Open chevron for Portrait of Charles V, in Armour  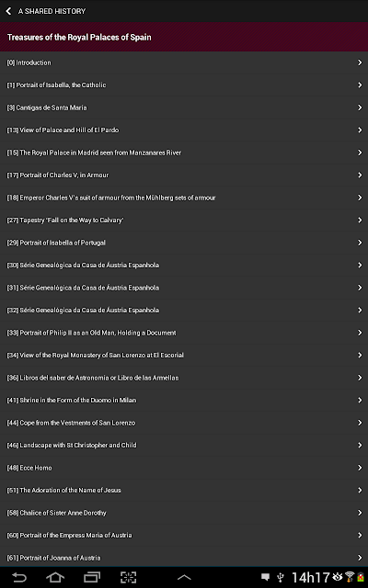(360, 175)
